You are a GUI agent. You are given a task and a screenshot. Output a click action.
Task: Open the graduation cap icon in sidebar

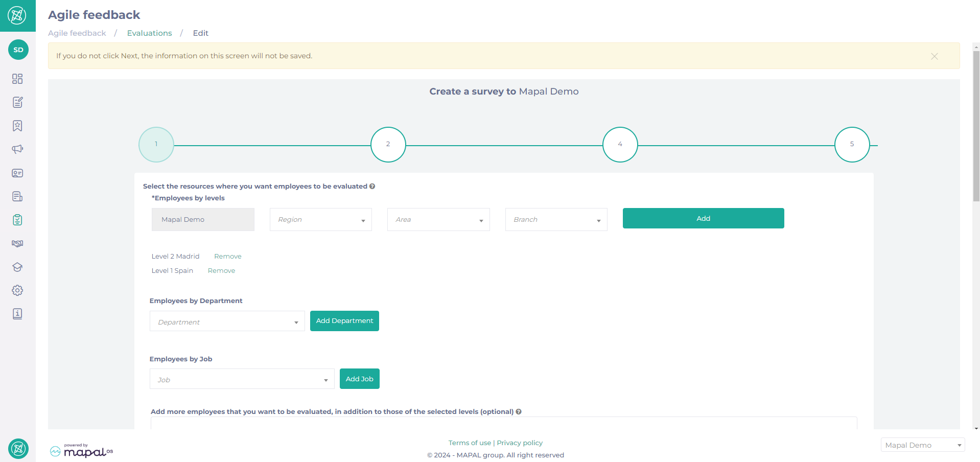pos(17,267)
